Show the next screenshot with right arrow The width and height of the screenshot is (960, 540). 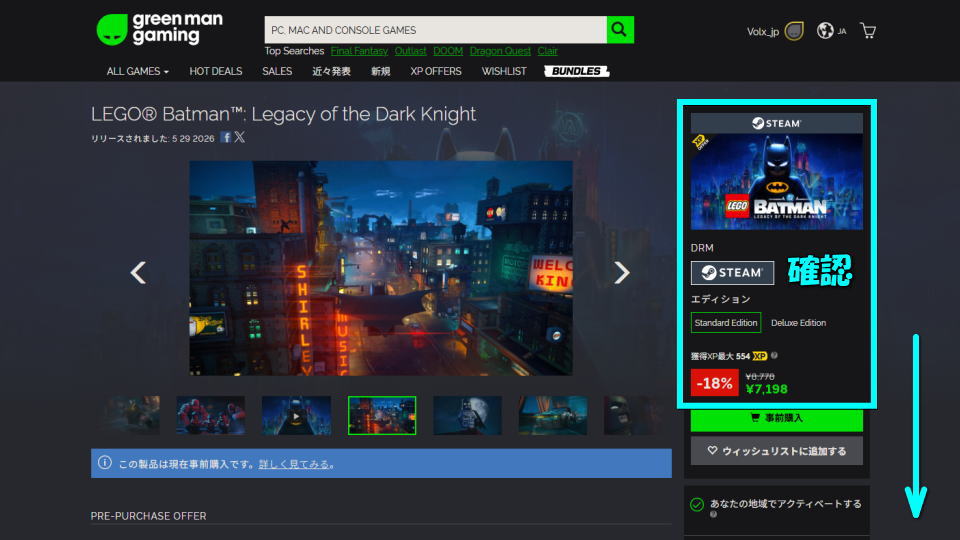point(621,272)
